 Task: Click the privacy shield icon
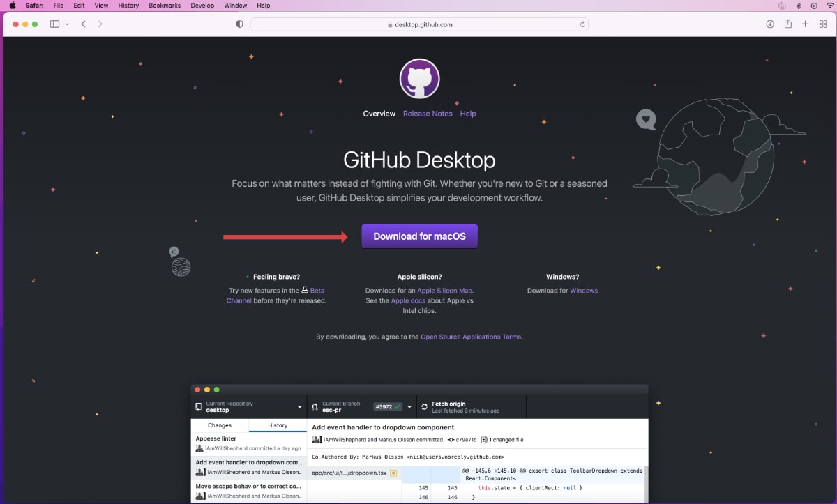point(240,24)
